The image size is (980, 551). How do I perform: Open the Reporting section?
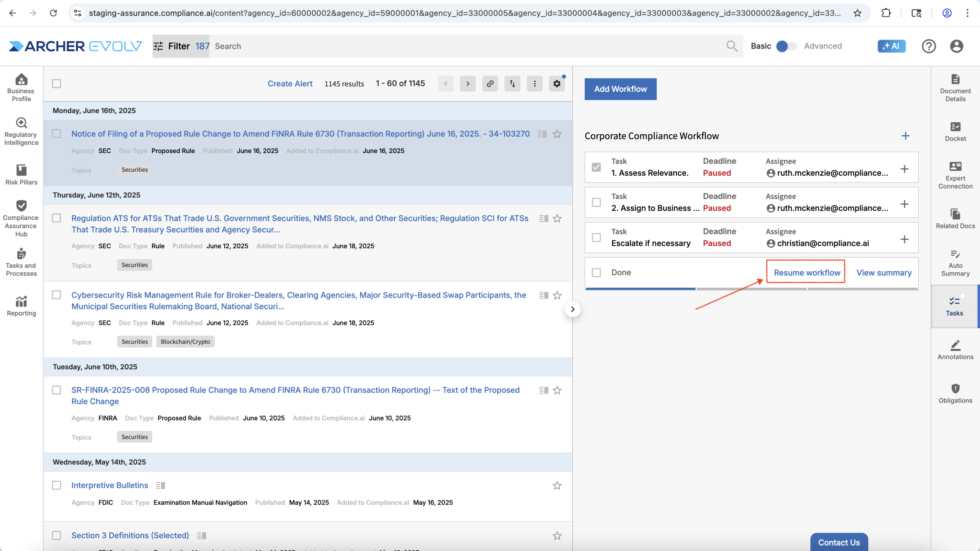pos(21,306)
